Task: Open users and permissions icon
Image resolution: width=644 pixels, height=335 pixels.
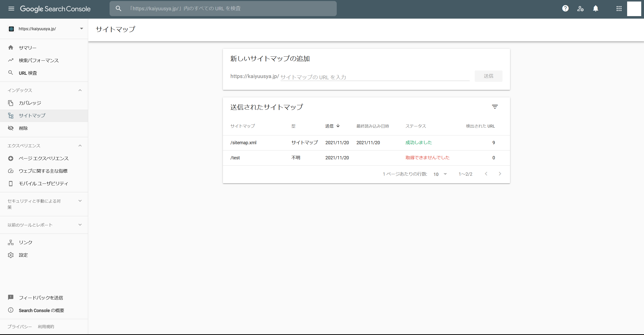Action: coord(580,9)
